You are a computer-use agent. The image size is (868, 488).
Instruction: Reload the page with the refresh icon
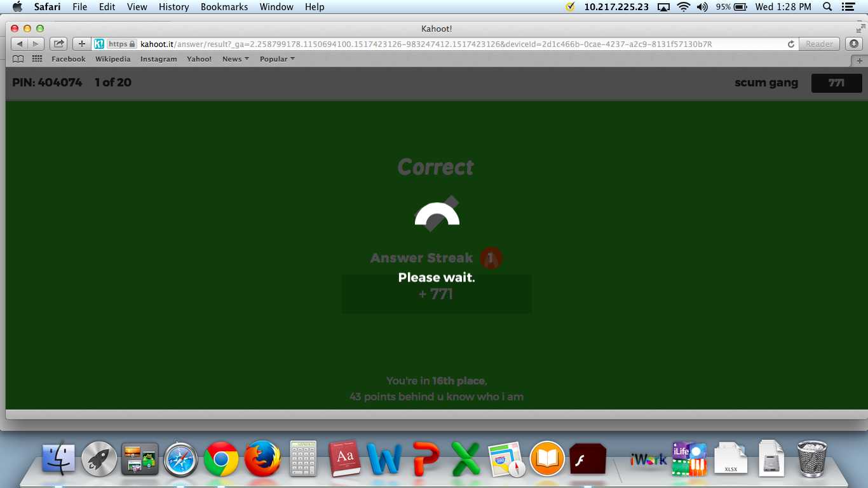click(791, 44)
